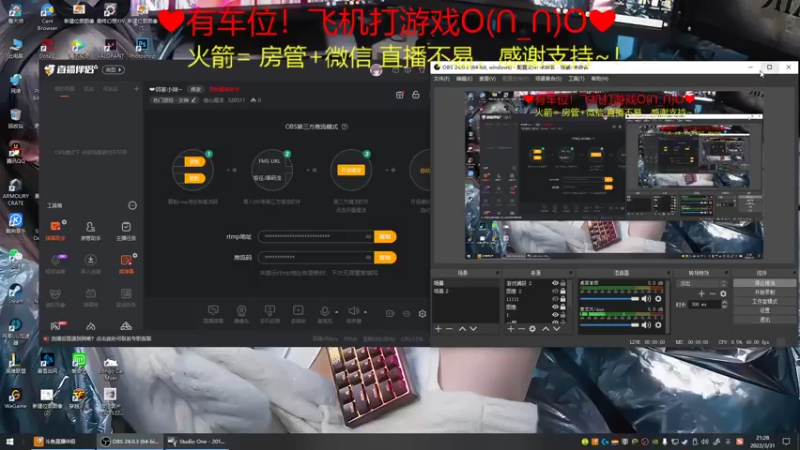The image size is (800, 450).
Task: Click mode switch pill beside companion logo
Action: [113, 70]
